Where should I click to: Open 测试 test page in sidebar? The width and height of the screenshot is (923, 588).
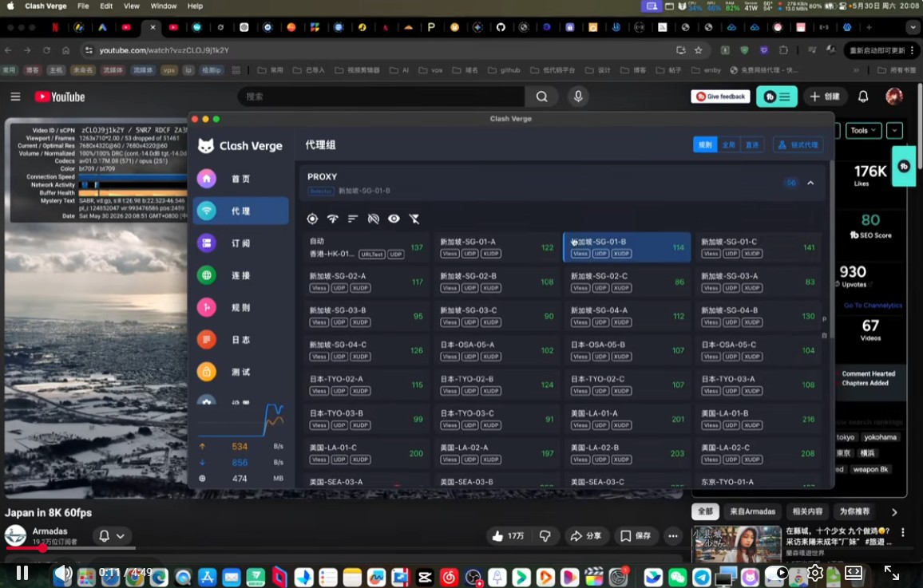pos(241,372)
